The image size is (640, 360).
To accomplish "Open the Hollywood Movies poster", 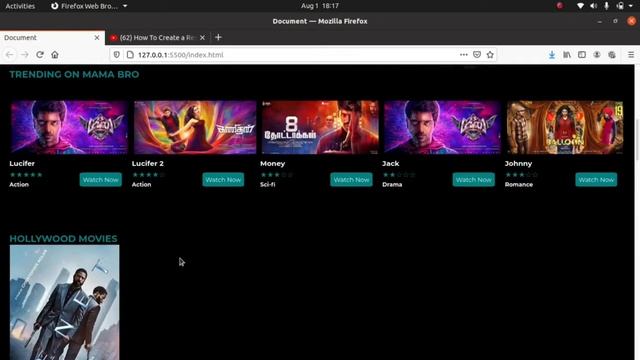I will click(64, 302).
